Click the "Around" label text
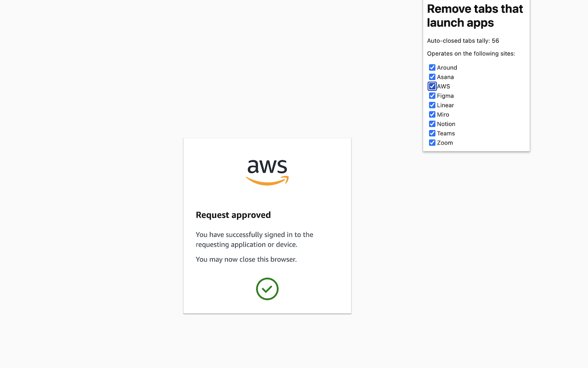588x368 pixels. click(447, 68)
